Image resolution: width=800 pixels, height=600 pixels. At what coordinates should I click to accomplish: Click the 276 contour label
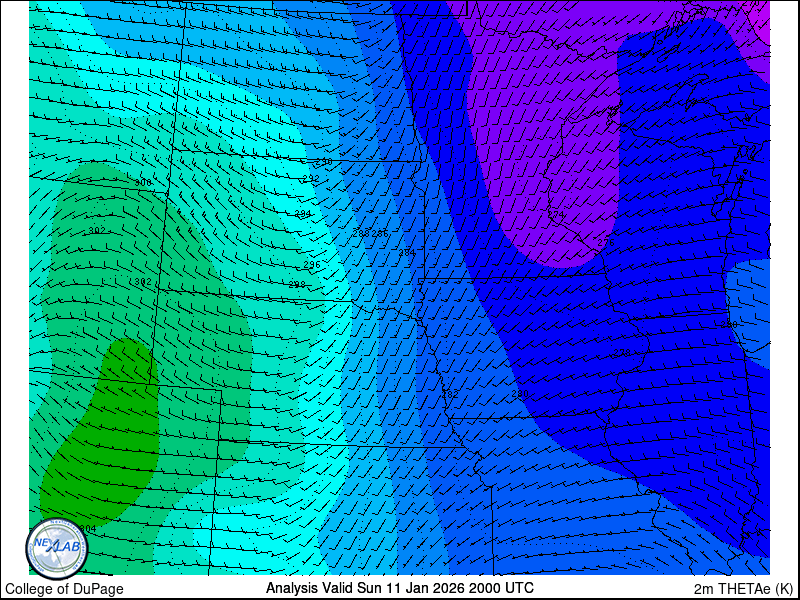(x=606, y=242)
